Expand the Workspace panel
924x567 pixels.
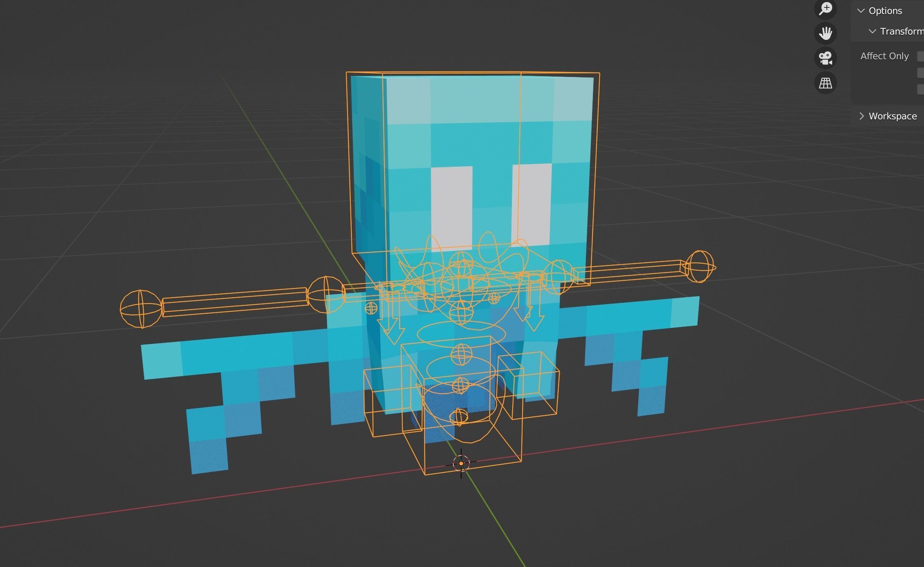click(x=861, y=116)
